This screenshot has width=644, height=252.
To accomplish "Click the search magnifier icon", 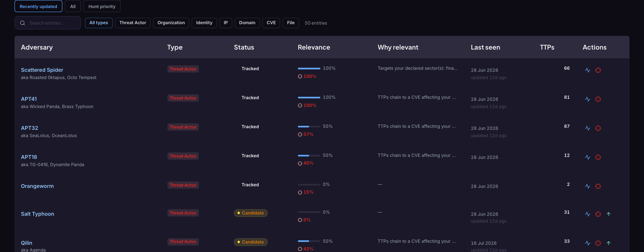I will coord(22,23).
